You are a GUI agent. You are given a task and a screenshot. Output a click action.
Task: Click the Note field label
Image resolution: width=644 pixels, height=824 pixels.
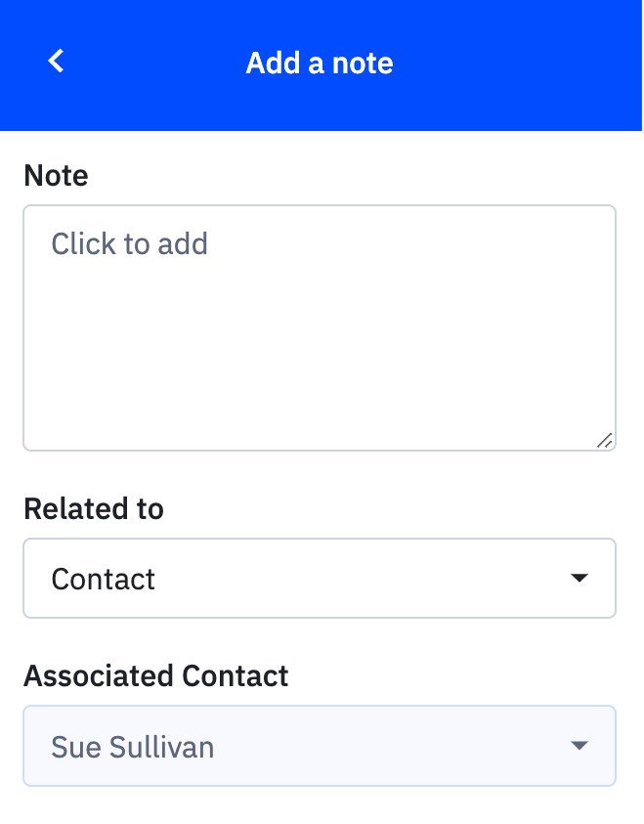(x=56, y=176)
